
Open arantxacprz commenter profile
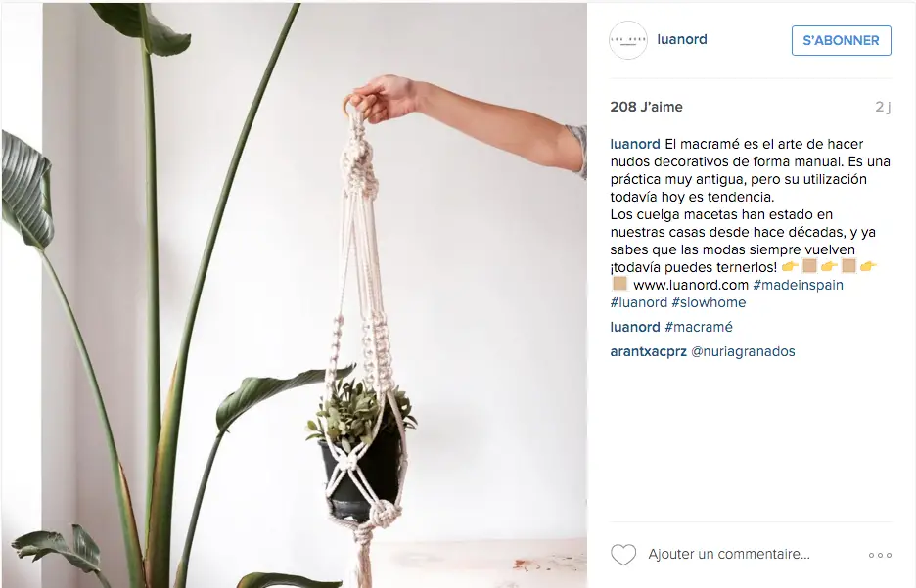coord(649,351)
